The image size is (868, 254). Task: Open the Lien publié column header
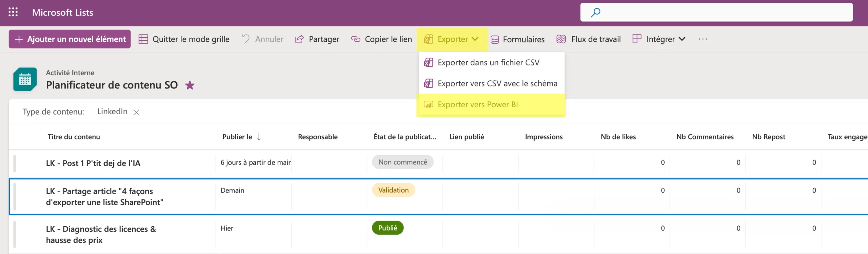click(467, 137)
